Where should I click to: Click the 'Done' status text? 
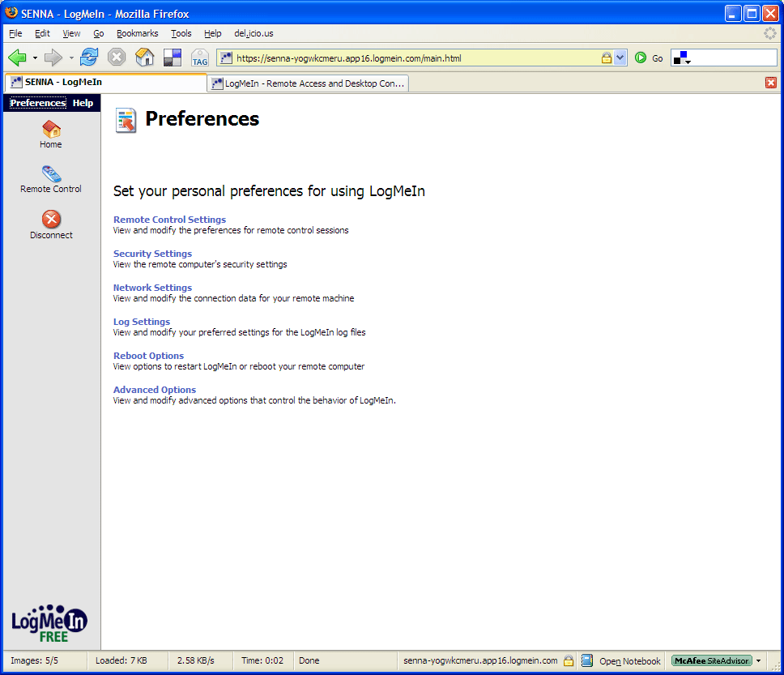point(309,660)
